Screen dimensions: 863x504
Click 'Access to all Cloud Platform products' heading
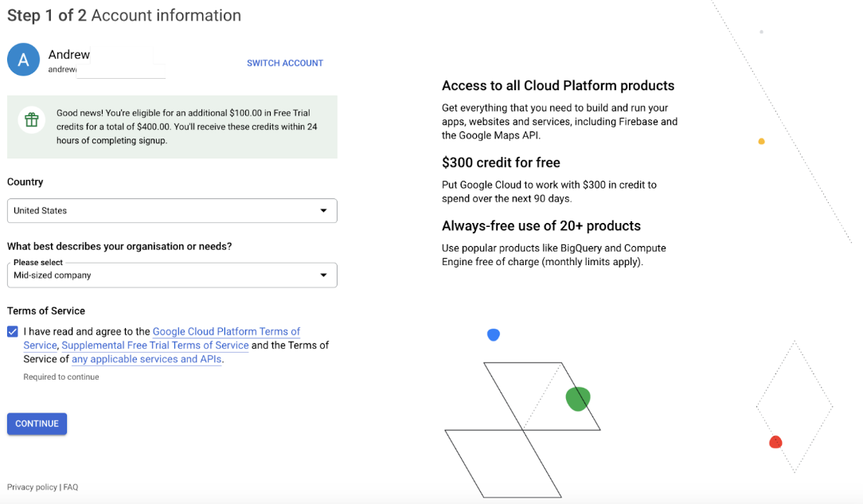tap(558, 86)
